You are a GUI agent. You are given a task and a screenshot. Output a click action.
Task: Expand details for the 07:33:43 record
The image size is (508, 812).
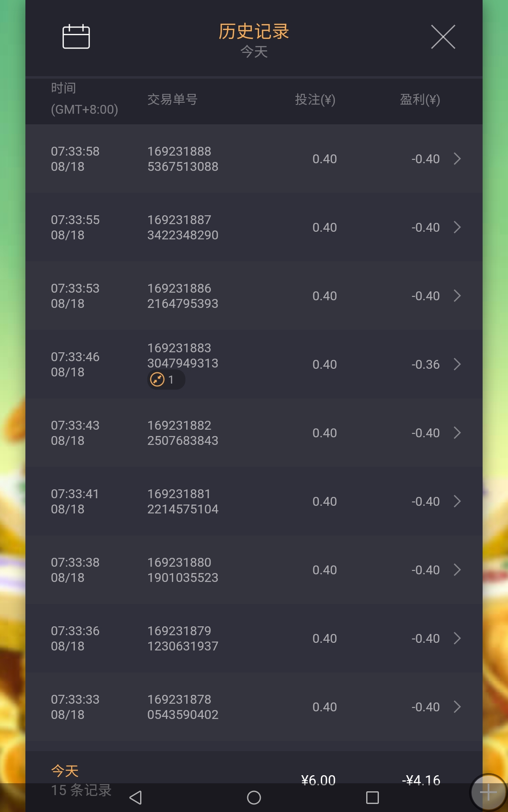pos(457,433)
